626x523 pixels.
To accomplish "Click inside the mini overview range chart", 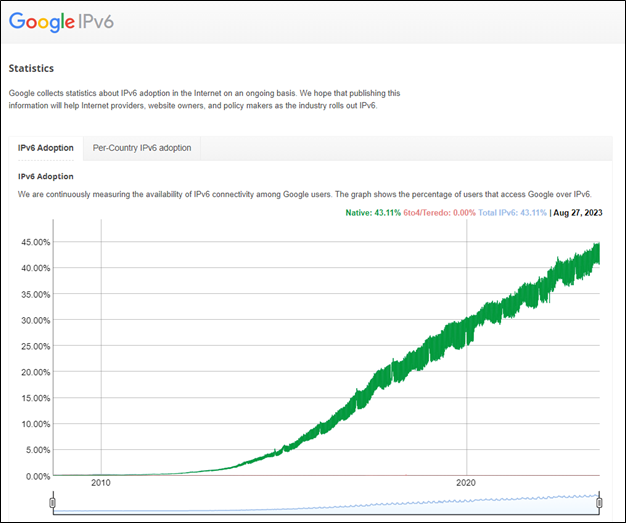I will 325,503.
